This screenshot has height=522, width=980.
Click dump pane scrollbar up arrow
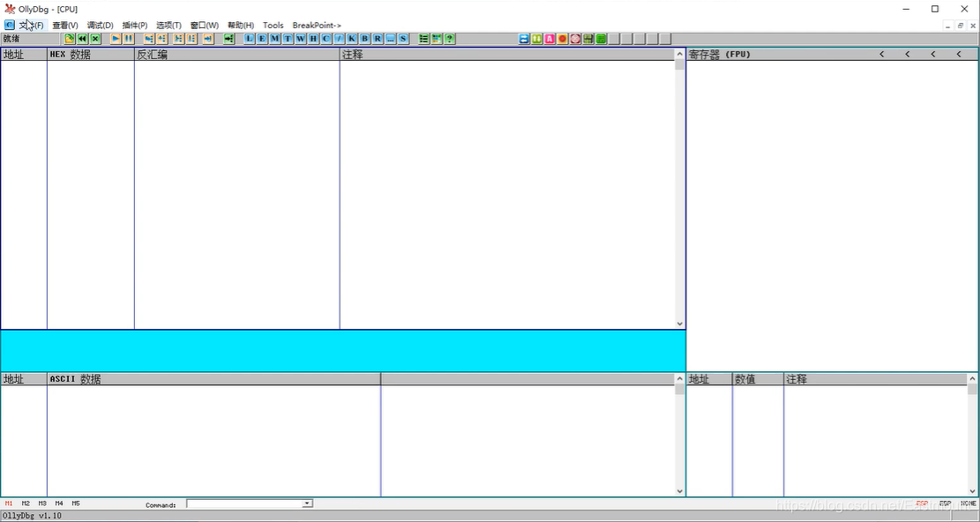(680, 378)
